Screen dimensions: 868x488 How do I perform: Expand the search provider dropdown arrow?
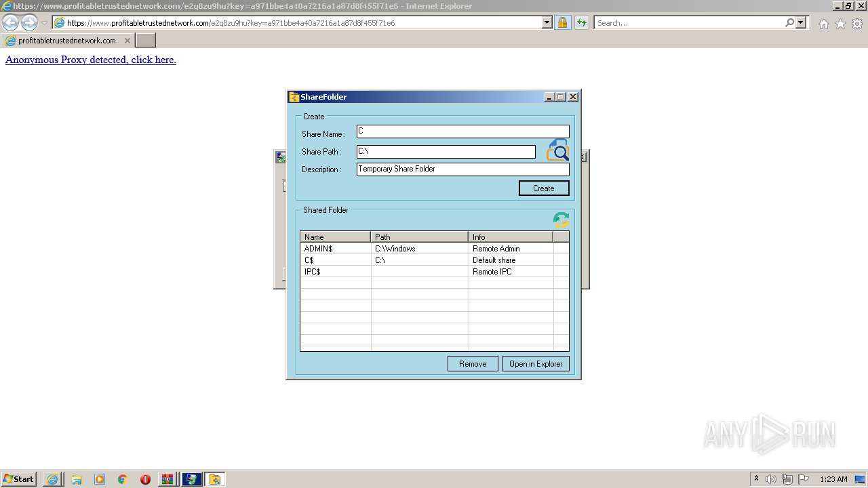(x=801, y=22)
